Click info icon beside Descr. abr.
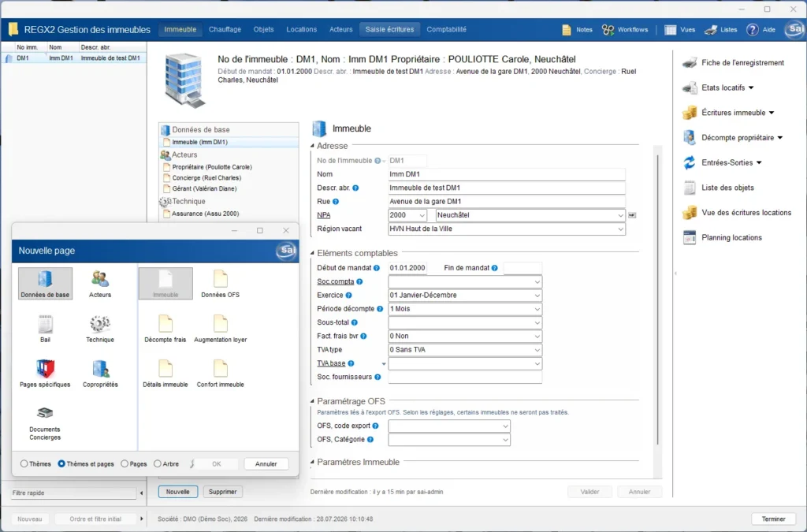The height and width of the screenshot is (532, 807). coord(355,188)
